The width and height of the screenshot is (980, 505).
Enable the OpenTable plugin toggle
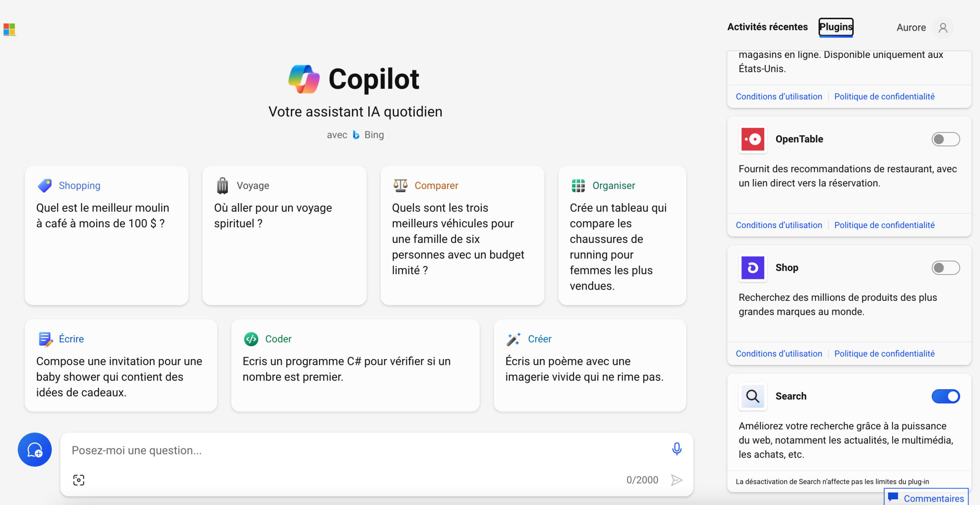(946, 139)
